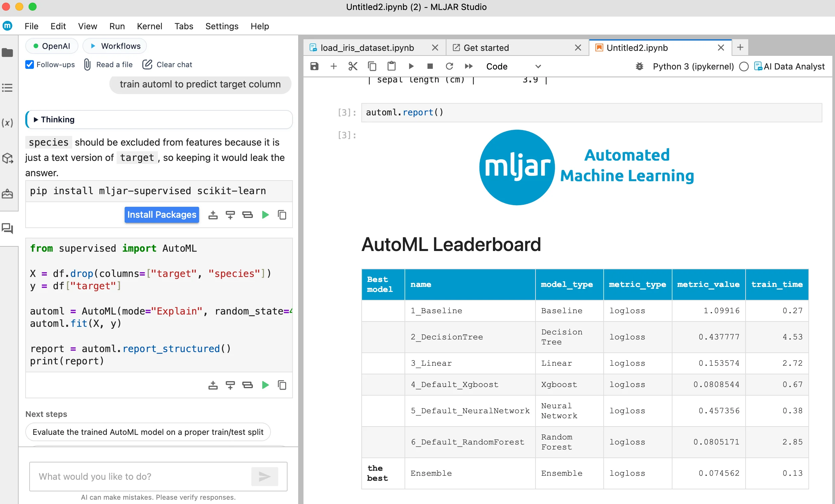
Task: Replace cell with AutoML snippet icon
Action: click(247, 385)
